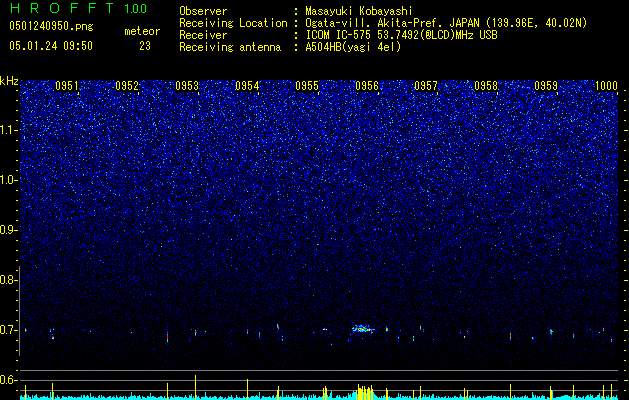
Task: Click the Receiving antenna label
Action: click(230, 47)
